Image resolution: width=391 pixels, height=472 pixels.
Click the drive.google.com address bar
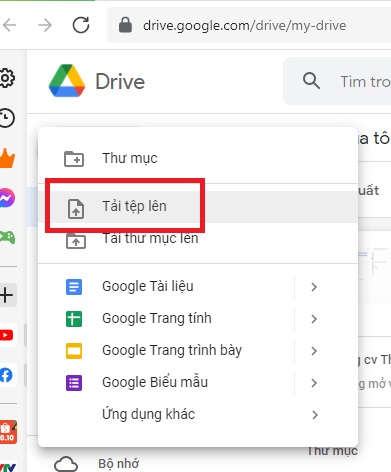249,25
